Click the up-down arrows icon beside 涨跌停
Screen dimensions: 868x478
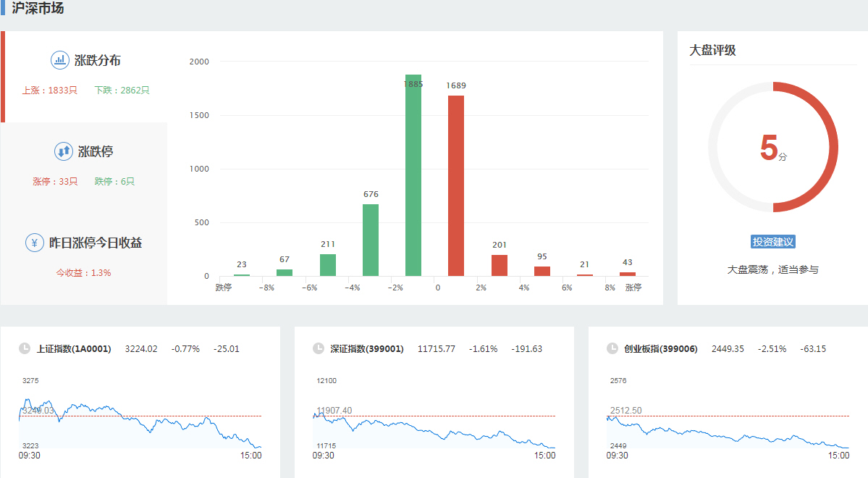point(64,151)
